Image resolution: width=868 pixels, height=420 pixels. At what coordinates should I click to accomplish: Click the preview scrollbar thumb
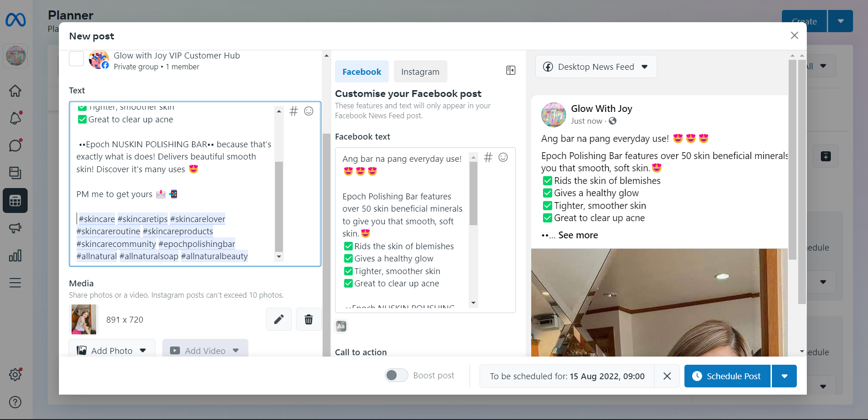(792, 160)
